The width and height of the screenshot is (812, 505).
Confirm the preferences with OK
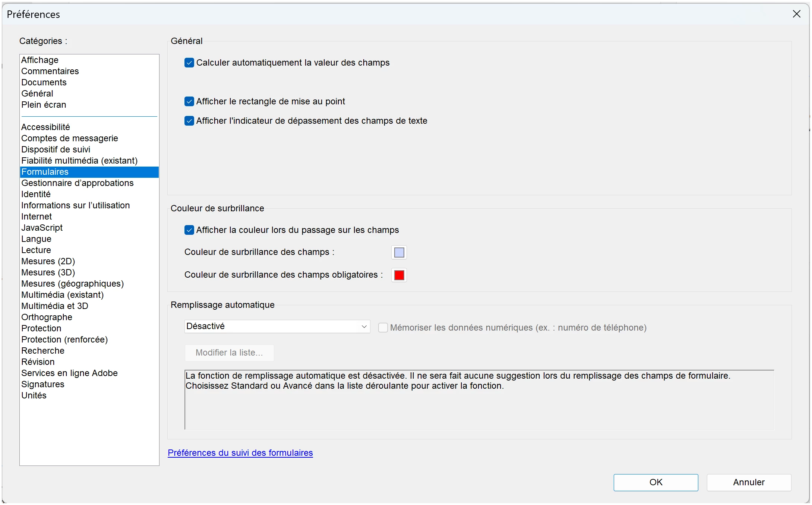tap(655, 482)
